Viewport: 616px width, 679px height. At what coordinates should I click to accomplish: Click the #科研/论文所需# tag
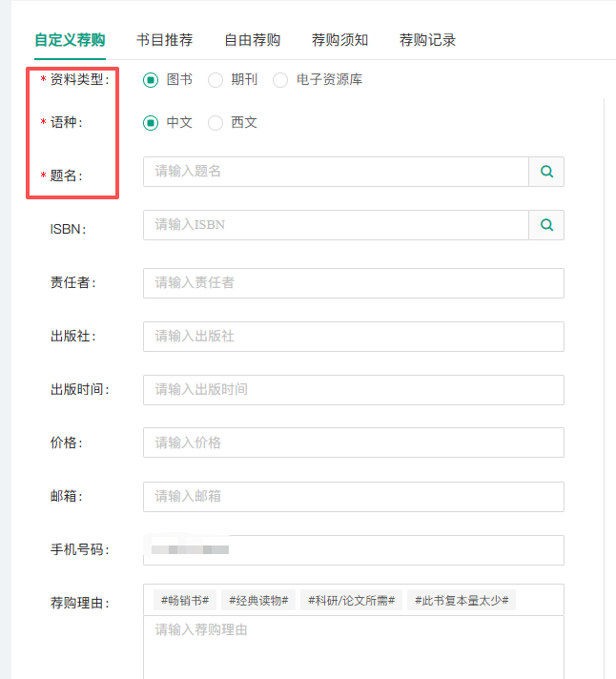click(351, 600)
